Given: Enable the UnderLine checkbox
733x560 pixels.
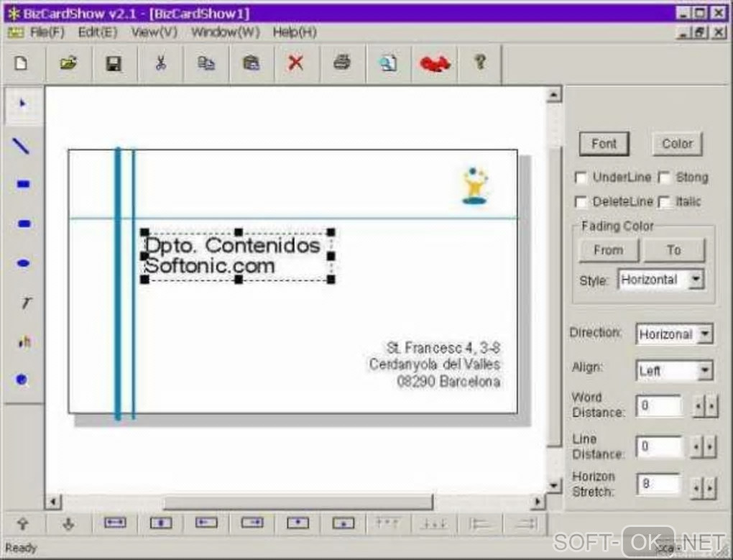Looking at the screenshot, I should (x=581, y=178).
